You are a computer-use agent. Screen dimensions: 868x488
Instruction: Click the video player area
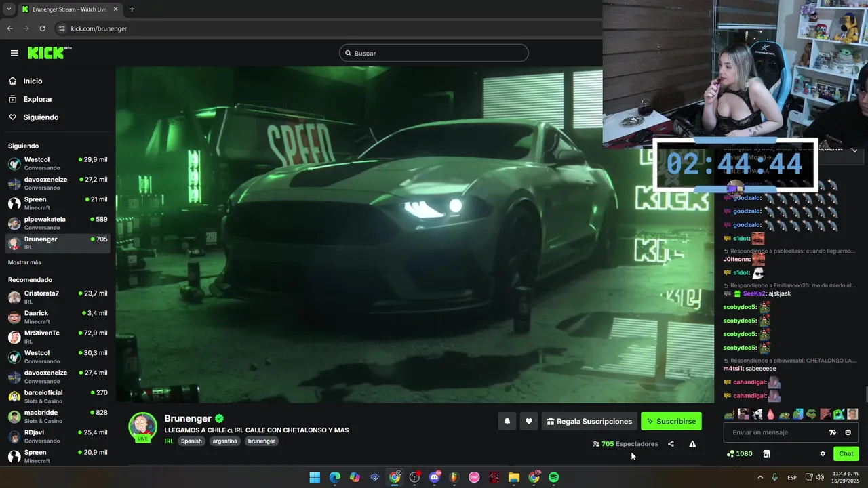click(x=414, y=235)
